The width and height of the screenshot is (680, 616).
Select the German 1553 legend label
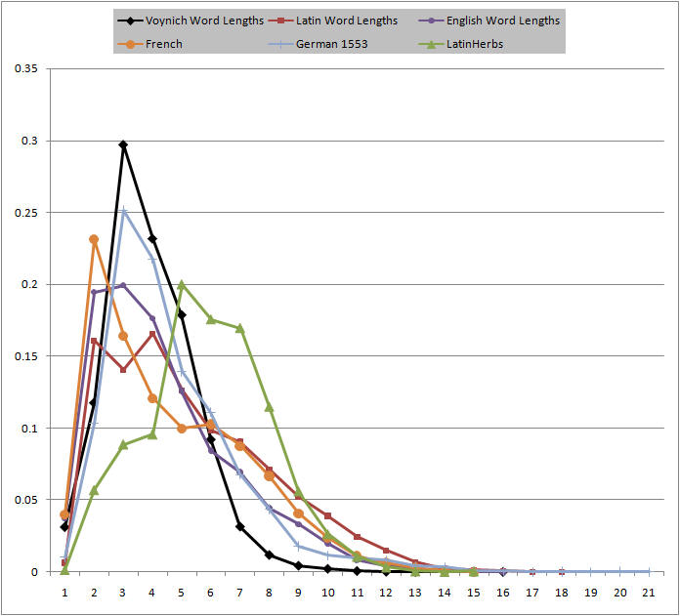[x=337, y=44]
